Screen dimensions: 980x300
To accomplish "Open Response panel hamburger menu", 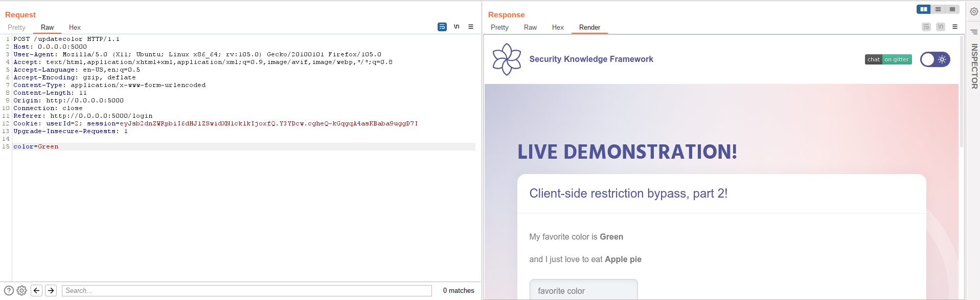I will [955, 27].
